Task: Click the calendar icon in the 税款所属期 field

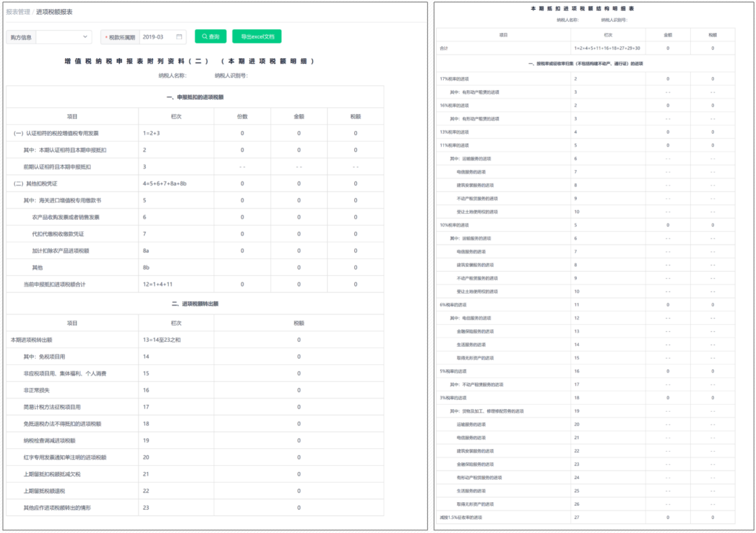Action: tap(179, 37)
